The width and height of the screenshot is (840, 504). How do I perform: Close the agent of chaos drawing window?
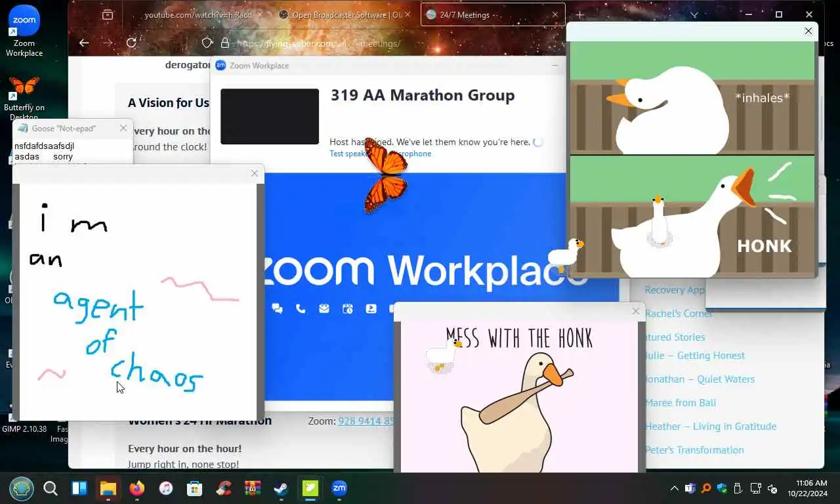click(x=255, y=173)
